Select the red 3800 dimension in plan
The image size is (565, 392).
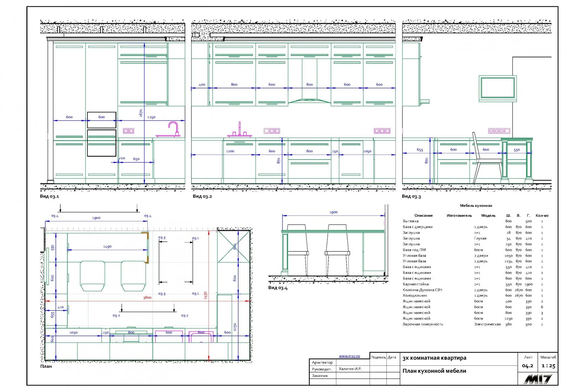coord(147,298)
